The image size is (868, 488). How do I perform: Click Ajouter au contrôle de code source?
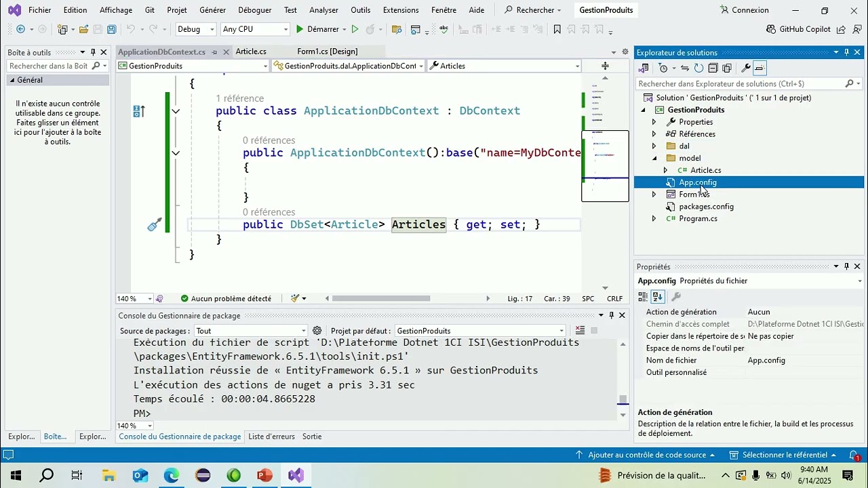point(645,455)
